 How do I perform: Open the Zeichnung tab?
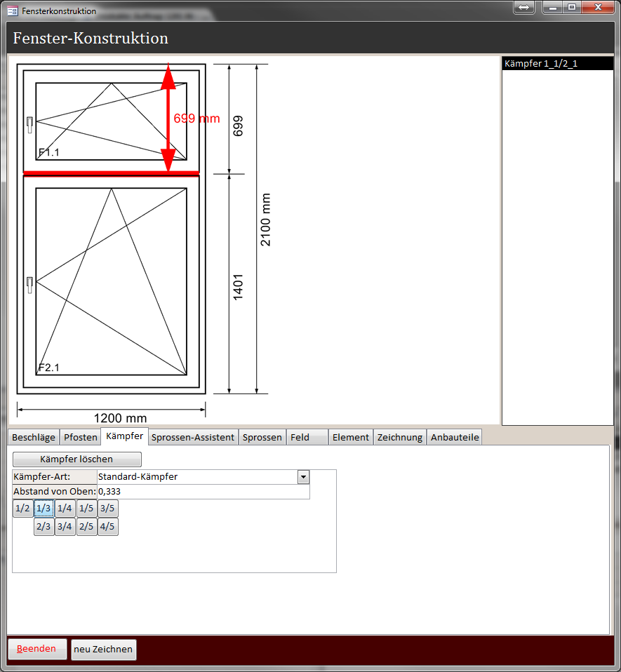pos(399,437)
